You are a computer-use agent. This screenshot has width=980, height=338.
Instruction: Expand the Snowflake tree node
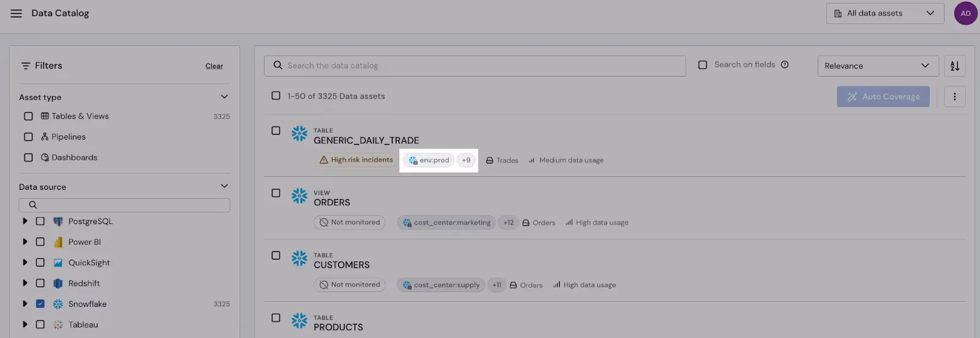25,304
